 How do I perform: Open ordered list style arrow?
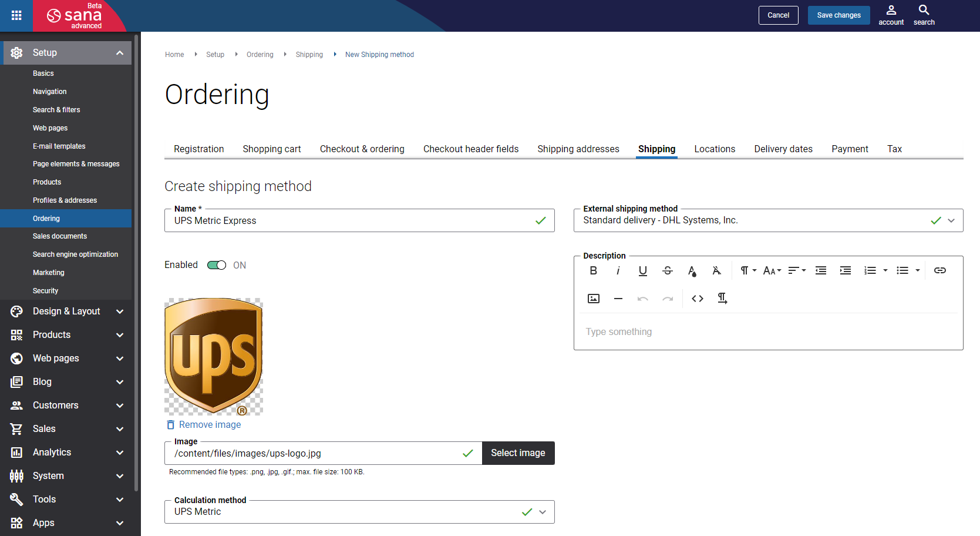tap(885, 270)
